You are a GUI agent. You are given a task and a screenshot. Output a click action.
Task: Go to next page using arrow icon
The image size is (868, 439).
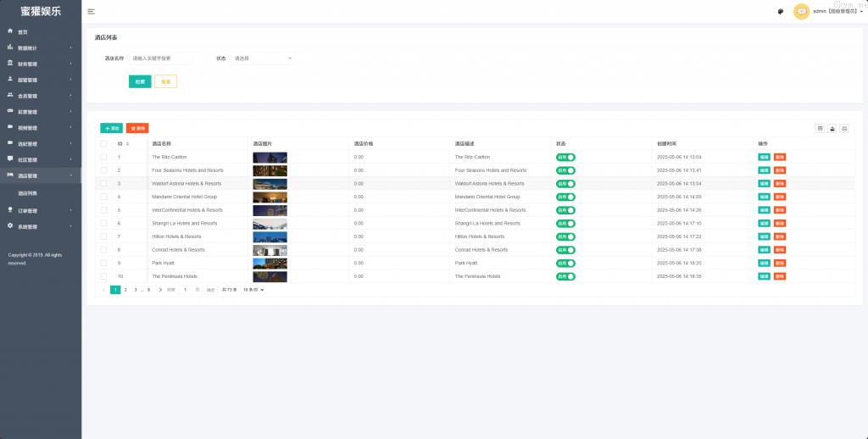pyautogui.click(x=160, y=290)
